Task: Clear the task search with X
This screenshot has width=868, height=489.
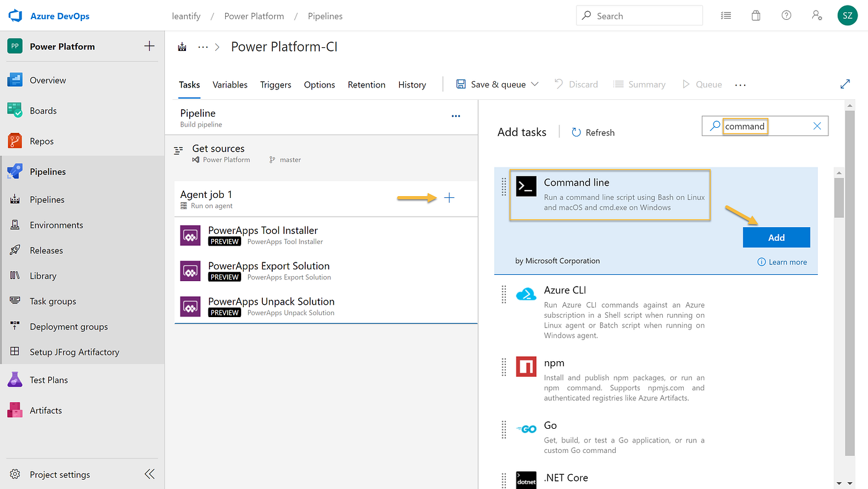Action: point(817,126)
